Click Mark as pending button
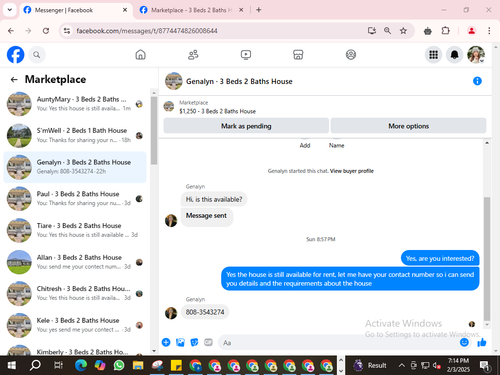Image resolution: width=500 pixels, height=375 pixels. [246, 126]
